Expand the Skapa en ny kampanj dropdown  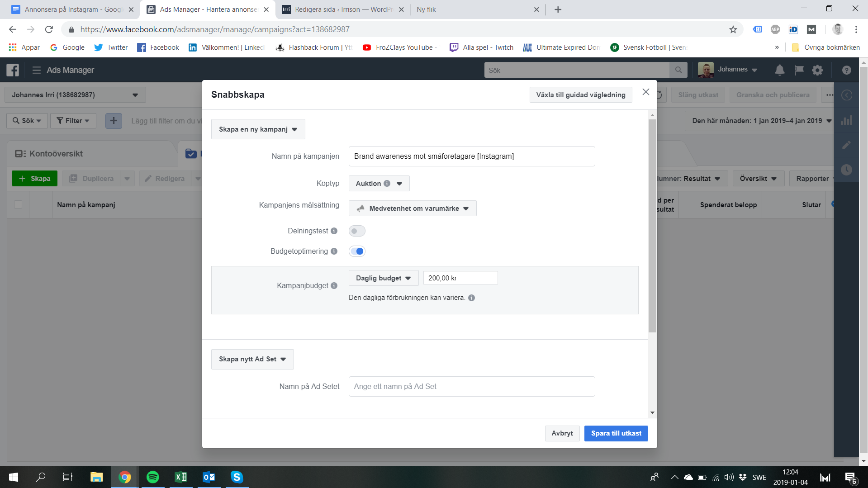pos(258,129)
